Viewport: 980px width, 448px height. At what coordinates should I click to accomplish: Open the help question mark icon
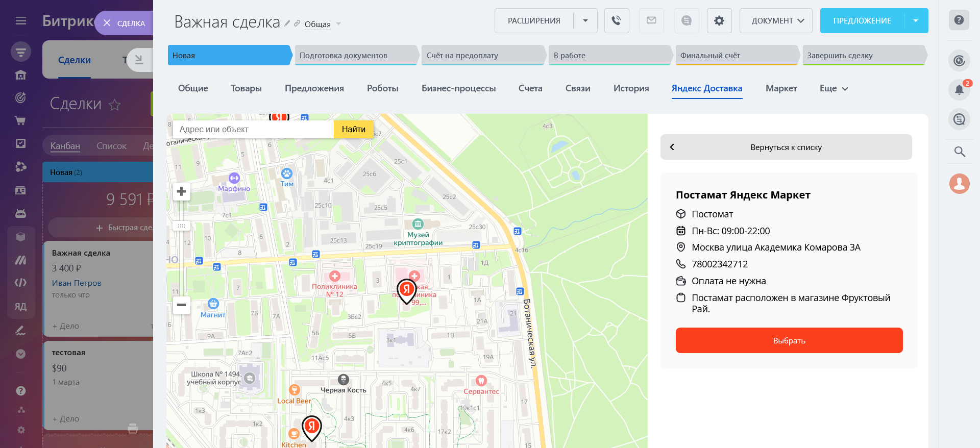pos(959,20)
